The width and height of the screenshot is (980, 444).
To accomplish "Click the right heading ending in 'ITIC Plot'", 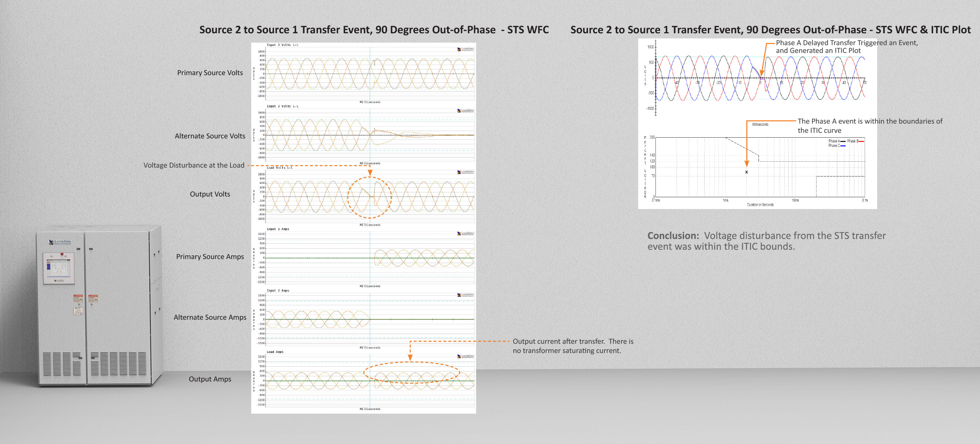I will 770,30.
